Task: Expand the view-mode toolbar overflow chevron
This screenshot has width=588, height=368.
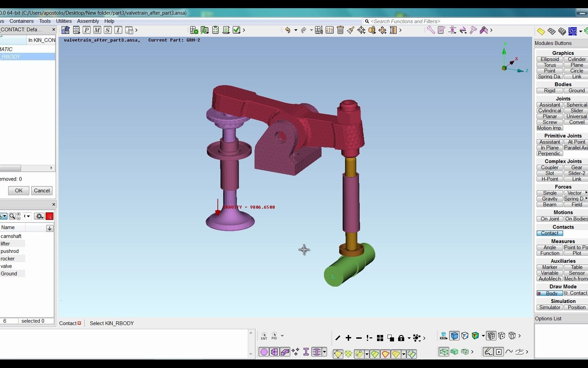Action: pyautogui.click(x=520, y=336)
